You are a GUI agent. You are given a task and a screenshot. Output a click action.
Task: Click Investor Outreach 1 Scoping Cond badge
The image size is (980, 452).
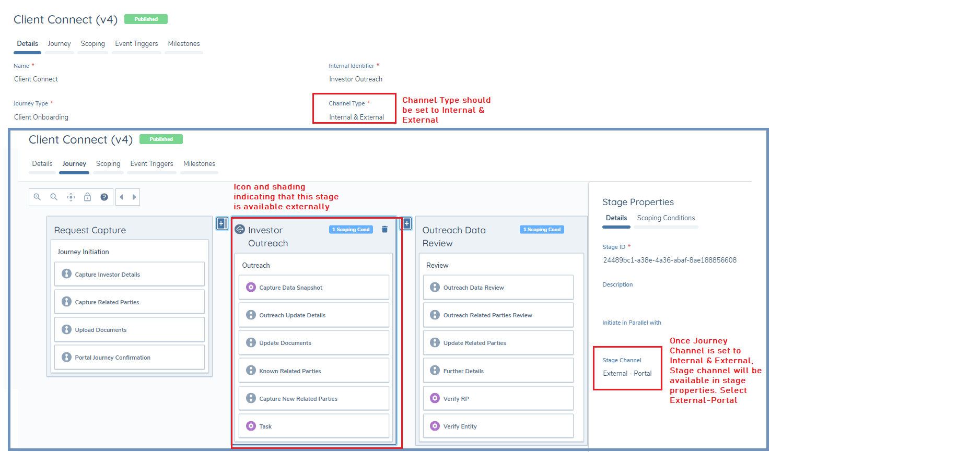(351, 230)
